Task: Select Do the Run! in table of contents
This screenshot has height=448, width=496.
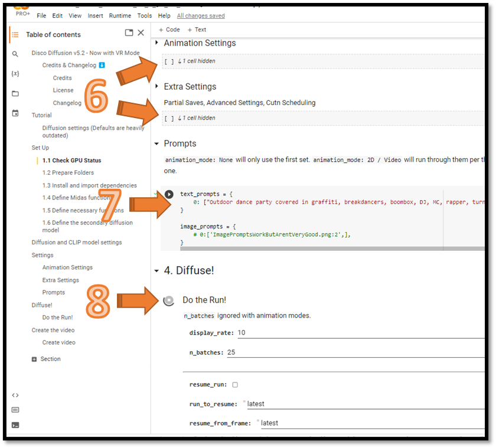Action: (57, 318)
